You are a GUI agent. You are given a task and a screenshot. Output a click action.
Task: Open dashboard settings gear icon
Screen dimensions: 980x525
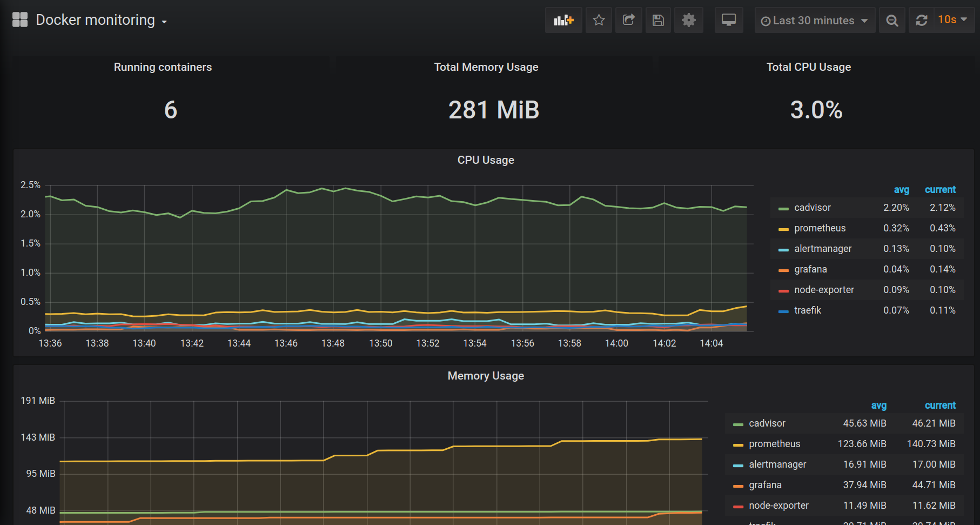[x=688, y=21]
